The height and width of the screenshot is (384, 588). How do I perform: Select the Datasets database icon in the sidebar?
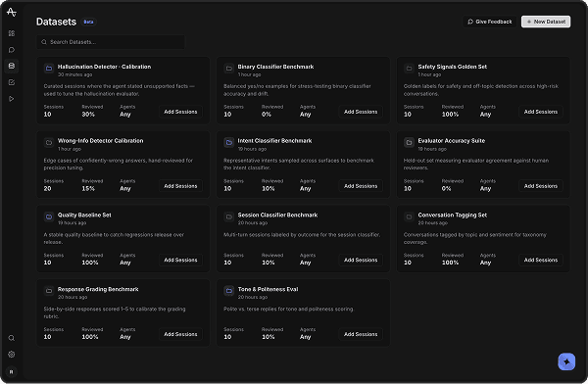tap(12, 66)
